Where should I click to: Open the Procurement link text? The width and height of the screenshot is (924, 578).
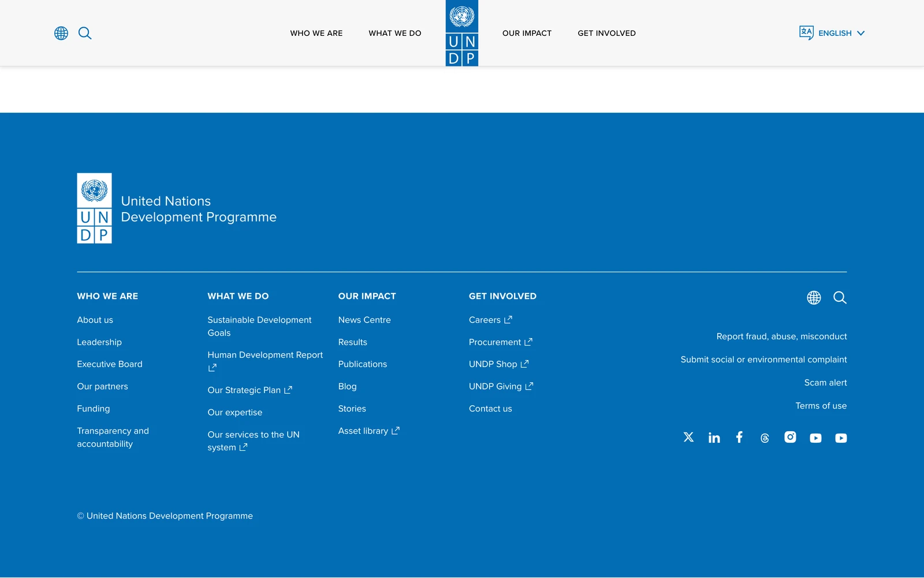[x=495, y=342]
